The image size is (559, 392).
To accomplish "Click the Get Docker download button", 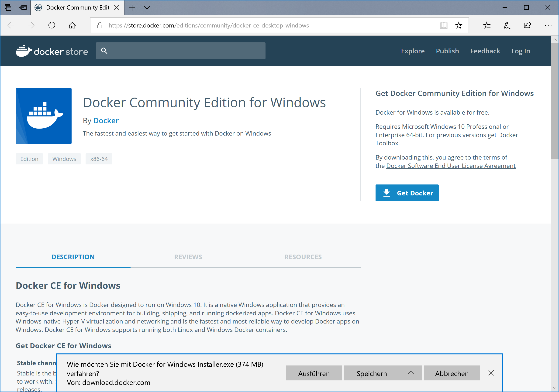I will (x=407, y=193).
